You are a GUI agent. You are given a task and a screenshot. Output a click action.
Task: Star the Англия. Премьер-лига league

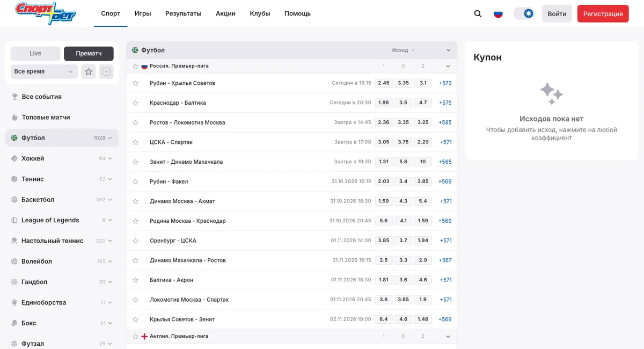pos(135,337)
